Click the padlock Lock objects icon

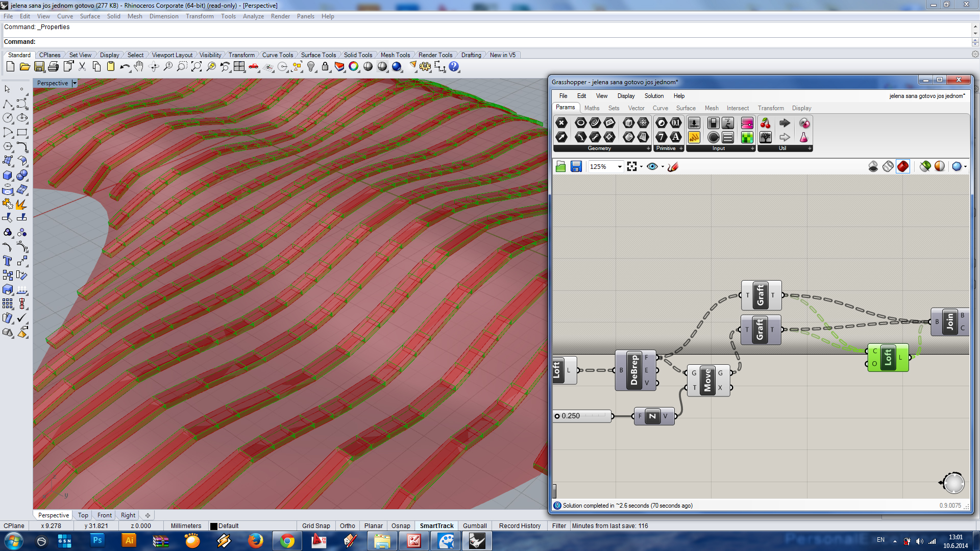(x=325, y=66)
